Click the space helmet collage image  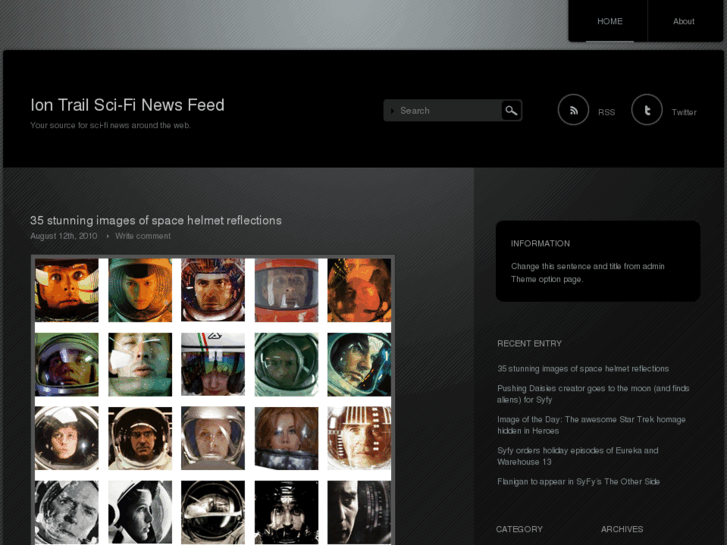point(213,400)
